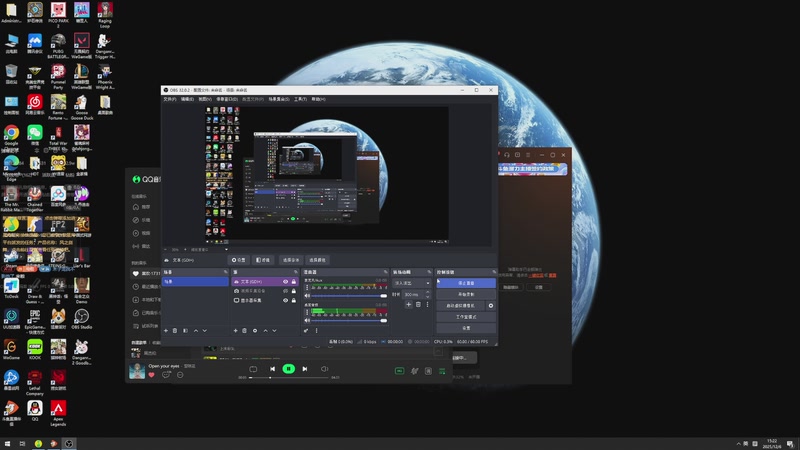Decrease transition duration with down arrow
The height and width of the screenshot is (450, 800).
(428, 297)
